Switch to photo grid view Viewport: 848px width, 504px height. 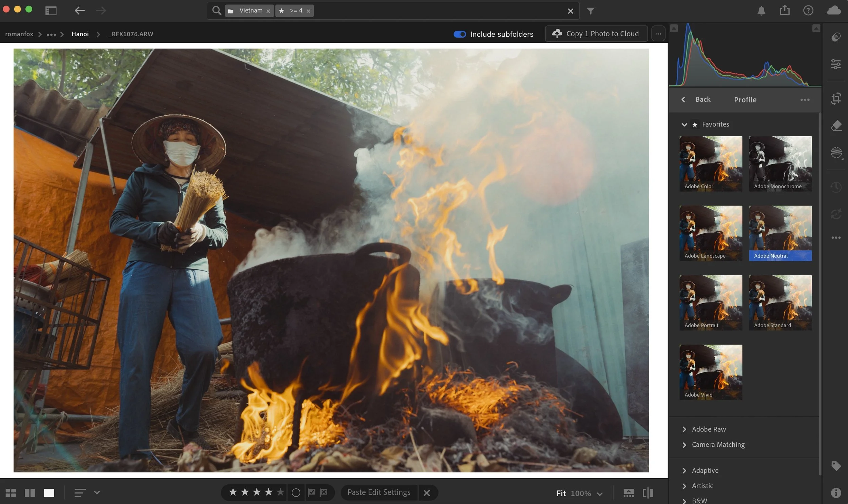click(x=11, y=493)
